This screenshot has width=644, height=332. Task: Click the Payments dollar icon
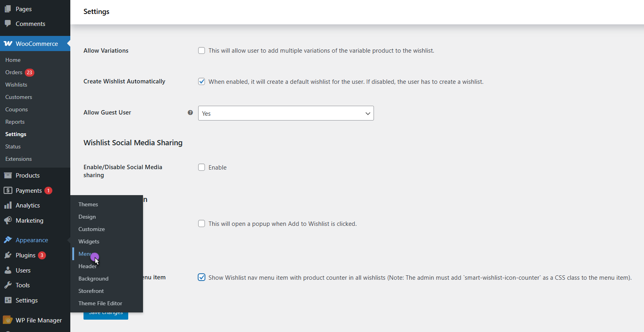(x=8, y=191)
